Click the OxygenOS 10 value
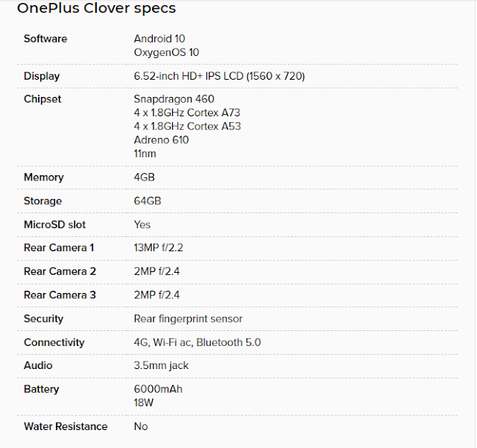 click(x=166, y=52)
